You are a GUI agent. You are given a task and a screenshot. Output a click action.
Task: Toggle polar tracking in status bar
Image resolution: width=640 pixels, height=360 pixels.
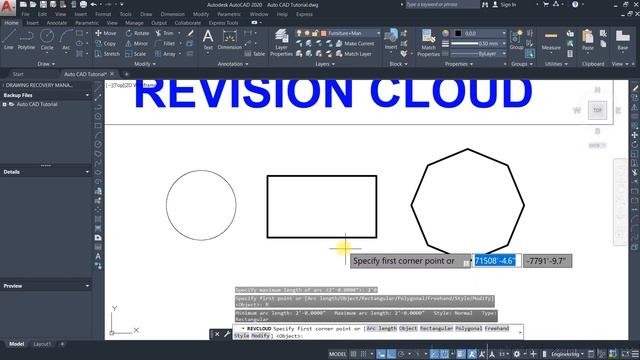point(401,354)
